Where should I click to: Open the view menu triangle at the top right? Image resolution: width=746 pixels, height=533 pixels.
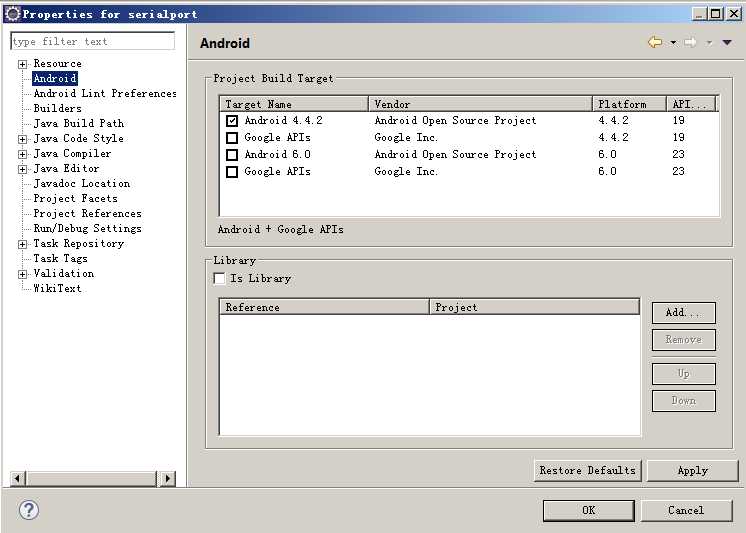pyautogui.click(x=727, y=43)
